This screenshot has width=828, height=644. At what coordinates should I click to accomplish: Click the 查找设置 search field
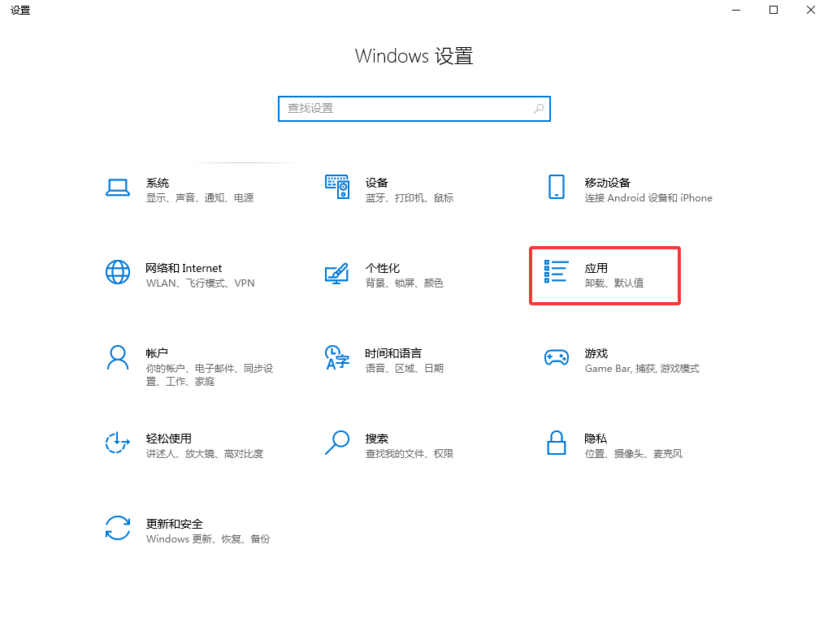tap(414, 109)
